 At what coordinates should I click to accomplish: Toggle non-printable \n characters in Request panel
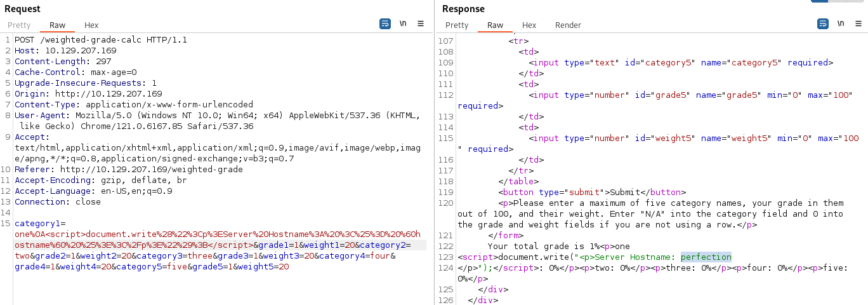[x=403, y=24]
